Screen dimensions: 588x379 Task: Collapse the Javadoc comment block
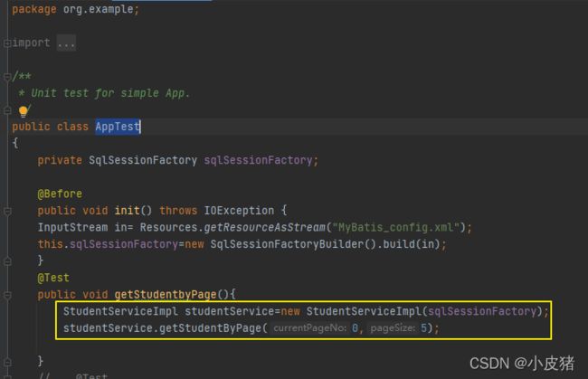click(x=7, y=77)
